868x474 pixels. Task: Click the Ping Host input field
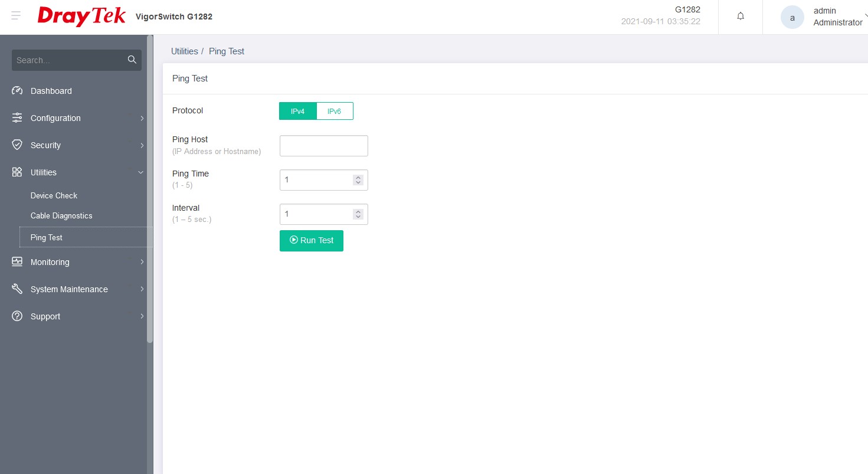coord(323,146)
